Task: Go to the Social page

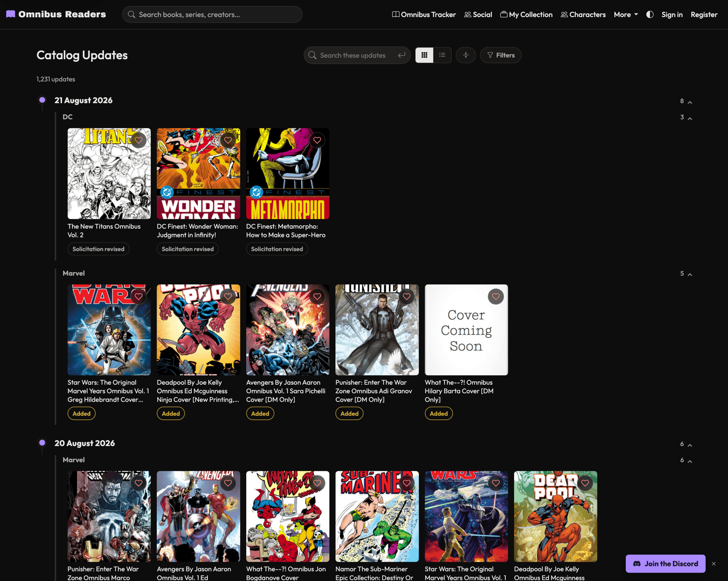Action: tap(478, 15)
